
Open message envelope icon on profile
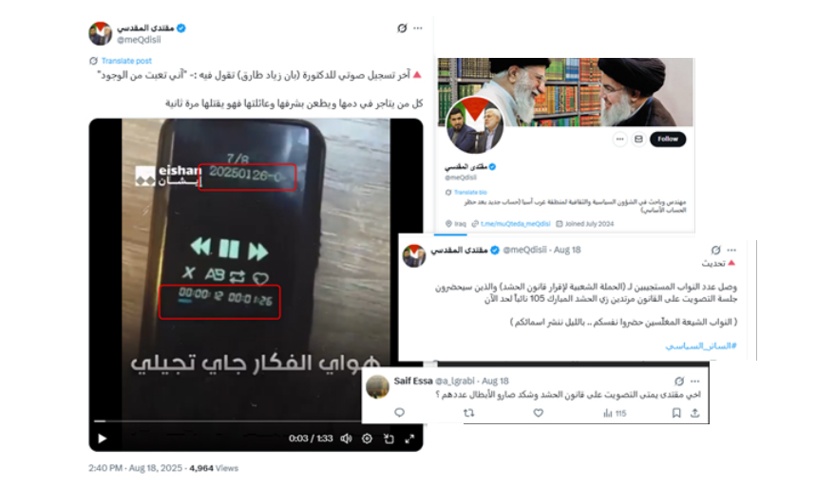click(x=638, y=139)
